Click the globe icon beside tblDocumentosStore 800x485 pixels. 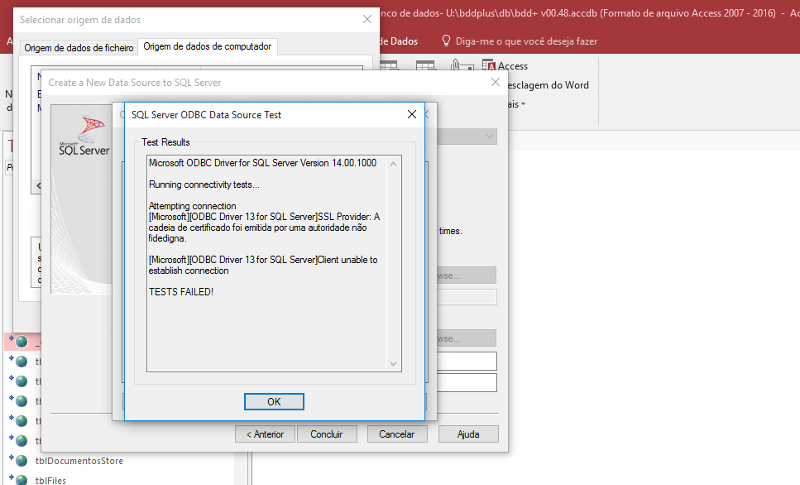click(x=21, y=461)
